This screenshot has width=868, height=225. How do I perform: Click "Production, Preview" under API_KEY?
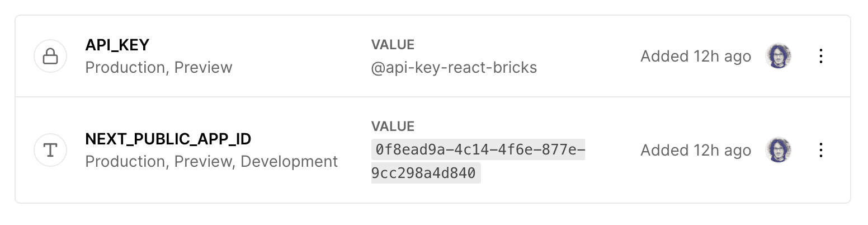point(158,68)
